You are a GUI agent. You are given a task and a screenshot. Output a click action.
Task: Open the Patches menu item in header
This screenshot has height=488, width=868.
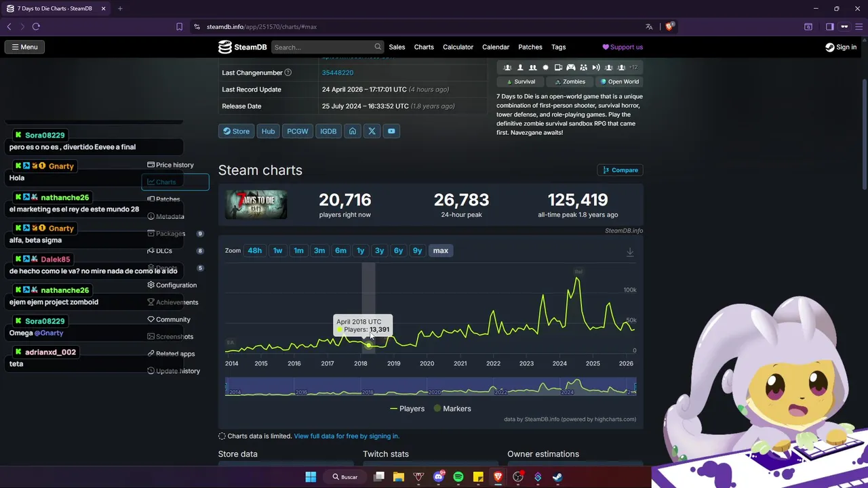point(530,47)
